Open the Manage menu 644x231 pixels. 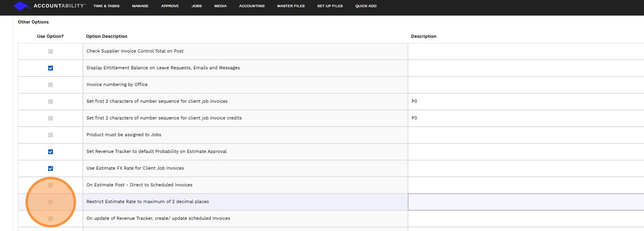coord(140,6)
